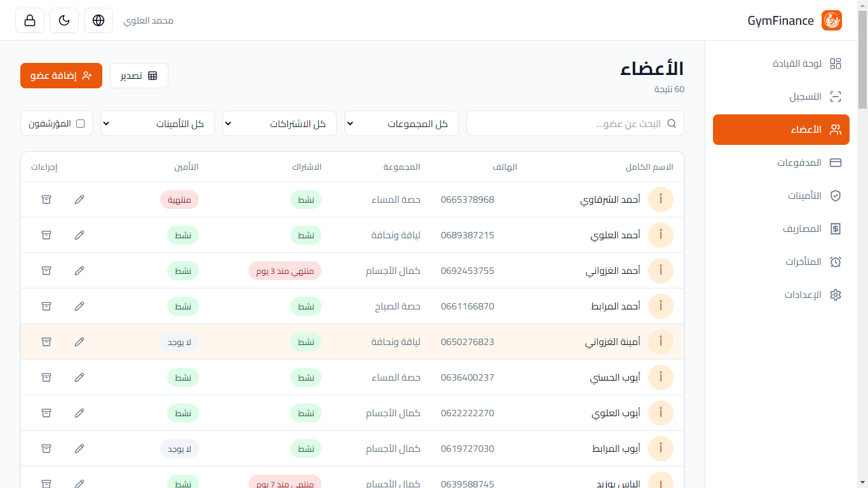The width and height of the screenshot is (868, 488).
Task: Click حصة الصباح group cell
Action: click(x=397, y=306)
